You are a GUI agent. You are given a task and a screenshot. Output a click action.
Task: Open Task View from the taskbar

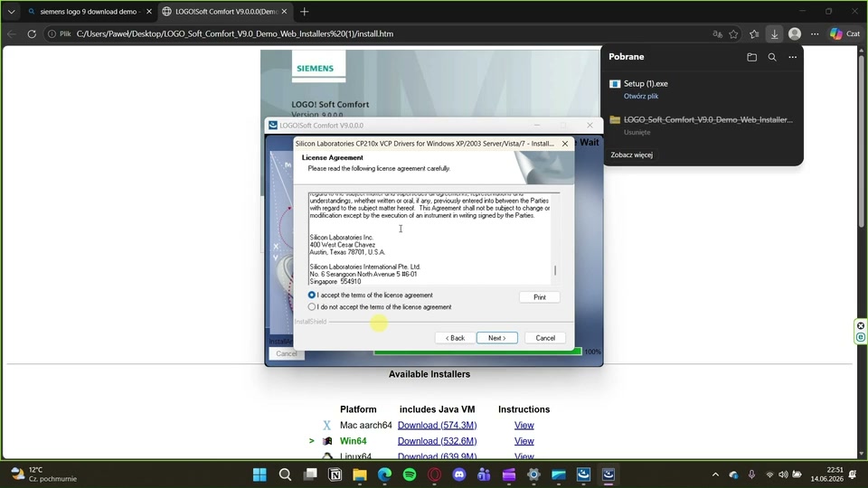coord(310,474)
